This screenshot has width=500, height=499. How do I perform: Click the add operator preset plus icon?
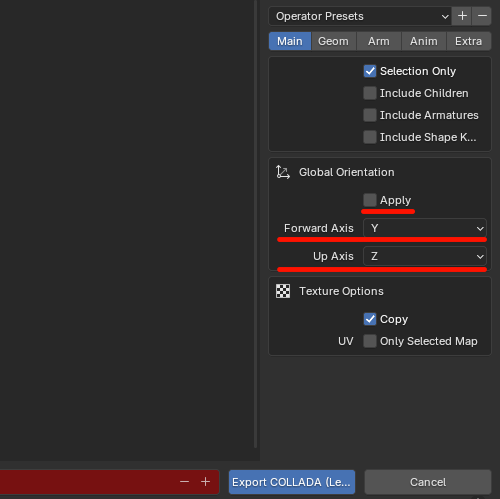click(x=462, y=16)
